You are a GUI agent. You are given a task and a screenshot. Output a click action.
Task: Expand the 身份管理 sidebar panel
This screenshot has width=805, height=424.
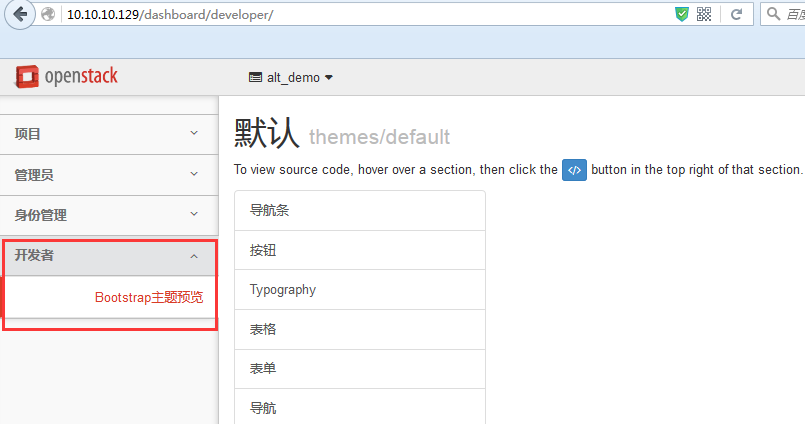(109, 215)
